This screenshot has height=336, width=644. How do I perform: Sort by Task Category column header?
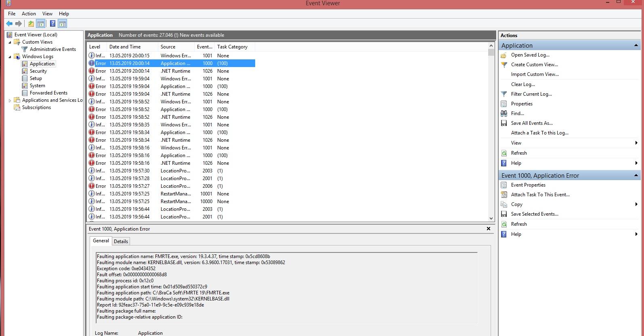pos(235,47)
